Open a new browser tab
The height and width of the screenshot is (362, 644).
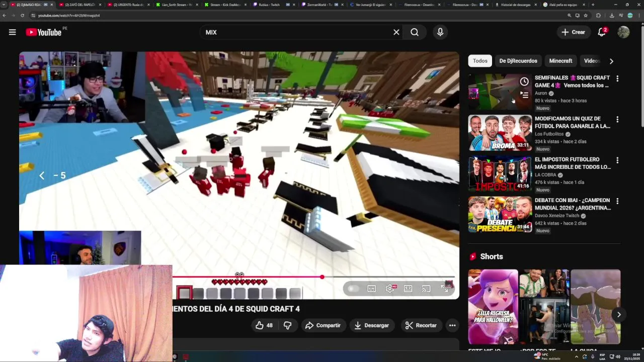[593, 5]
